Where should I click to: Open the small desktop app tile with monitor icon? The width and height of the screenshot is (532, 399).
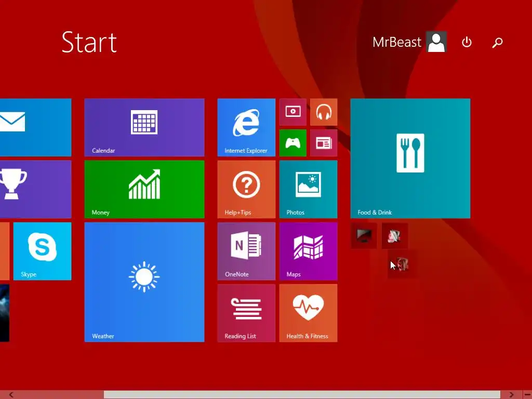click(x=364, y=235)
